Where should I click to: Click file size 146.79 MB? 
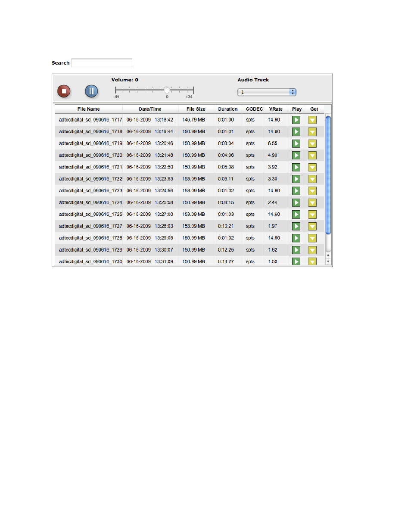click(193, 120)
